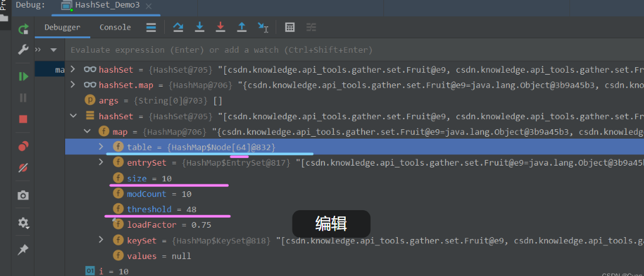Open the gear settings icon in sidebar
644x276 pixels.
point(23,223)
